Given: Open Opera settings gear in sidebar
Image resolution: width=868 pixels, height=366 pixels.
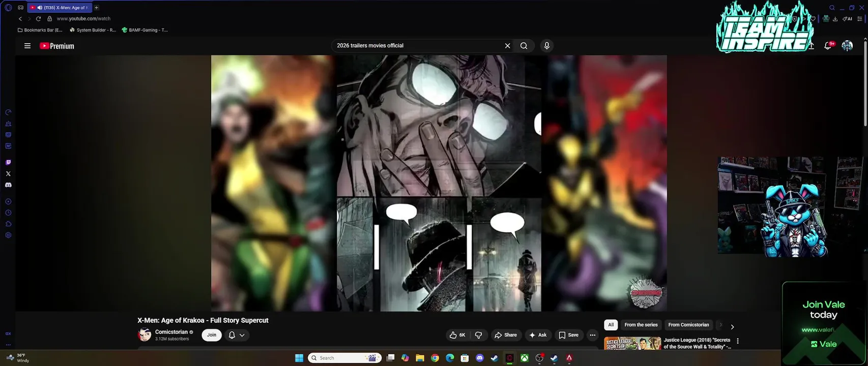Looking at the screenshot, I should (x=8, y=235).
